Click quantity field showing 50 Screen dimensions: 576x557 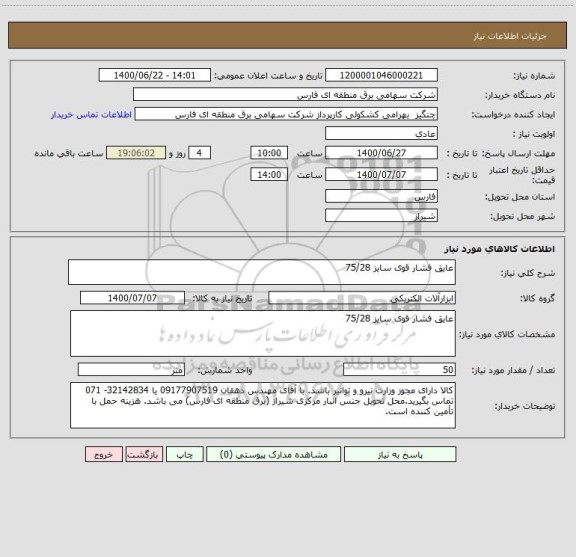coord(399,370)
